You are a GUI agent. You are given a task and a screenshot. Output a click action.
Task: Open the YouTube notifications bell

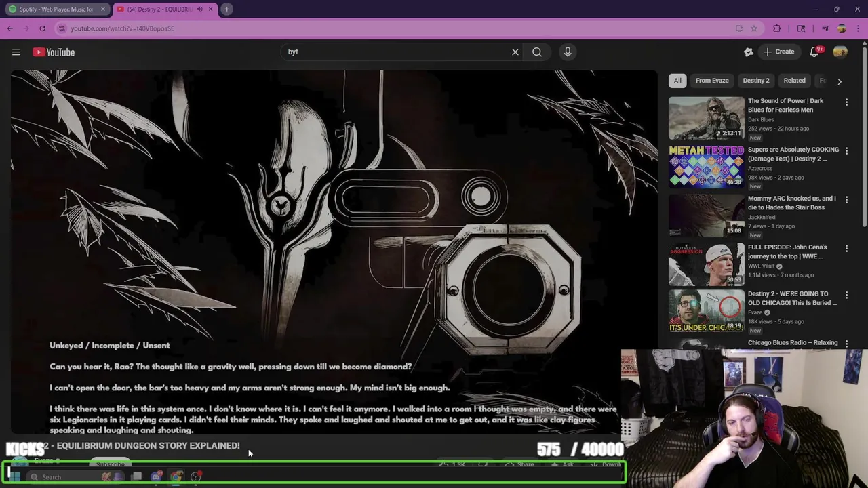pyautogui.click(x=814, y=52)
